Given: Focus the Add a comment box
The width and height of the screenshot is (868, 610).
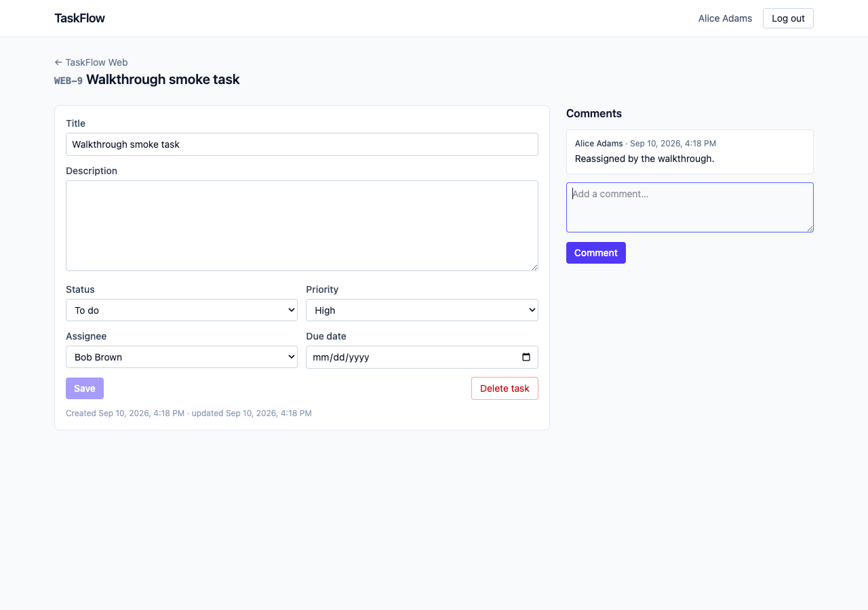Looking at the screenshot, I should 690,207.
